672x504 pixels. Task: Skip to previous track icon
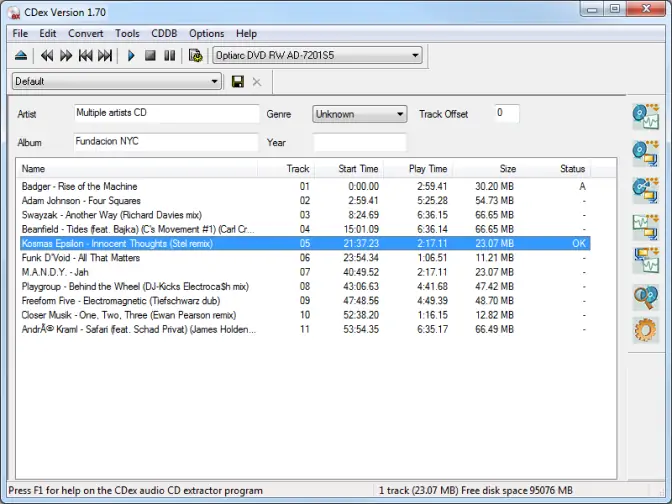coord(85,56)
